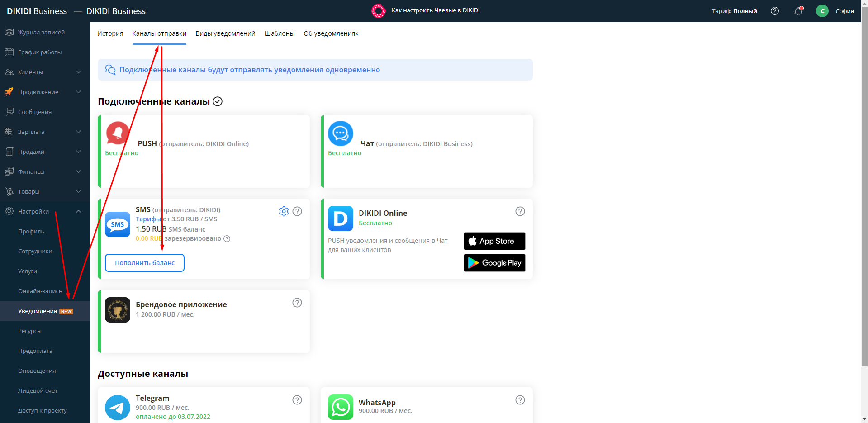Click the DIKIDI Online logo icon
Screen dimensions: 868x423
[341, 219]
